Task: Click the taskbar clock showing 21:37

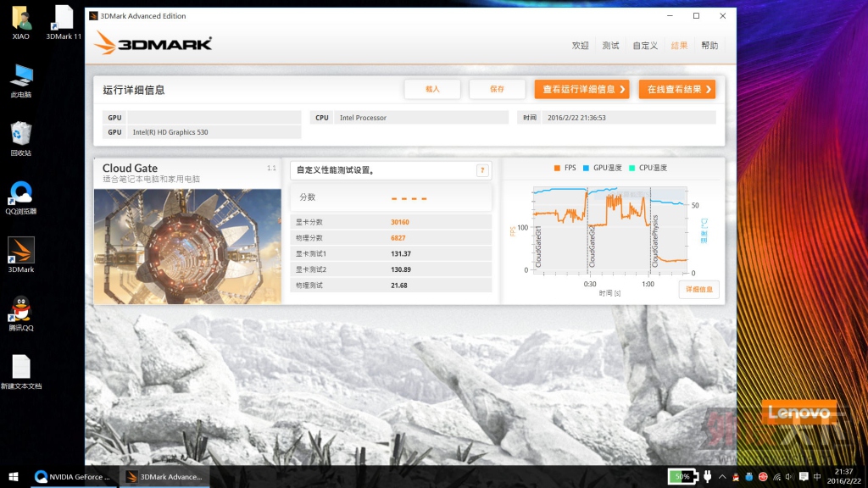Action: [x=843, y=476]
